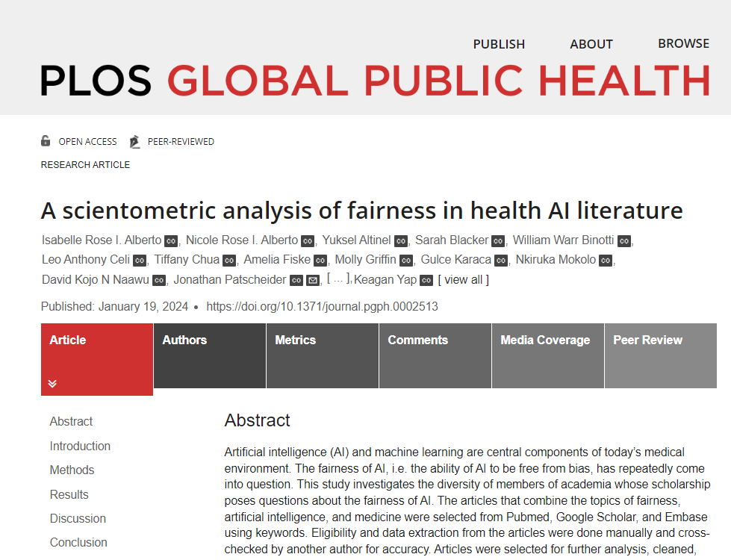Open the PUBLISH menu
The height and width of the screenshot is (560, 731).
[499, 44]
